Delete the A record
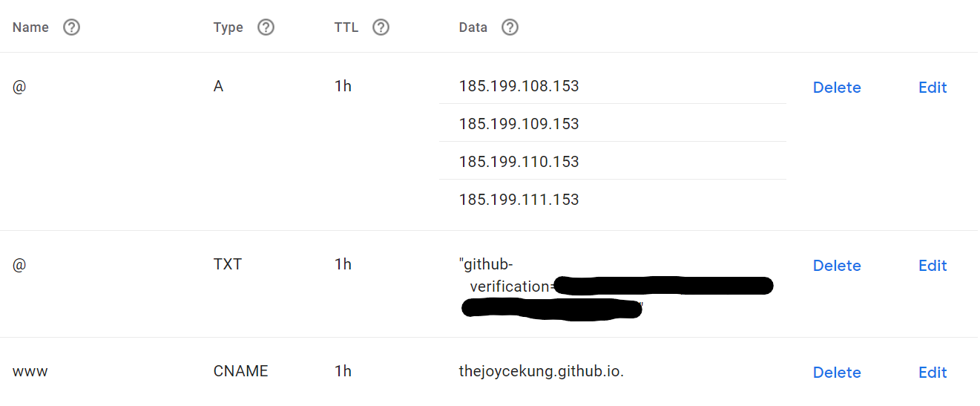This screenshot has height=406, width=980. point(837,88)
